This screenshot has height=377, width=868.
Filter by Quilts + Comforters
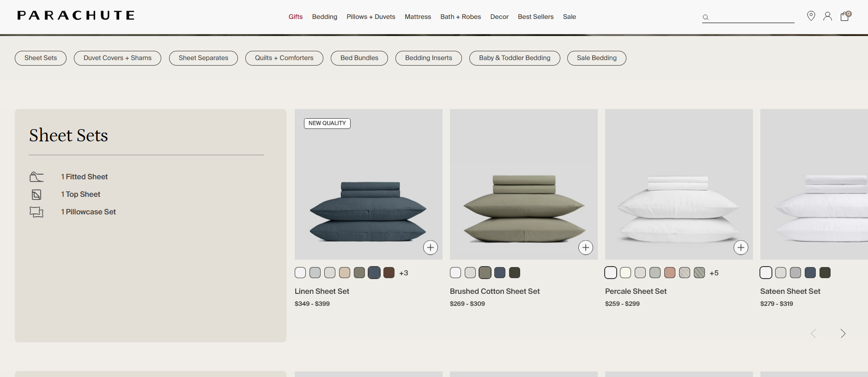(x=284, y=58)
